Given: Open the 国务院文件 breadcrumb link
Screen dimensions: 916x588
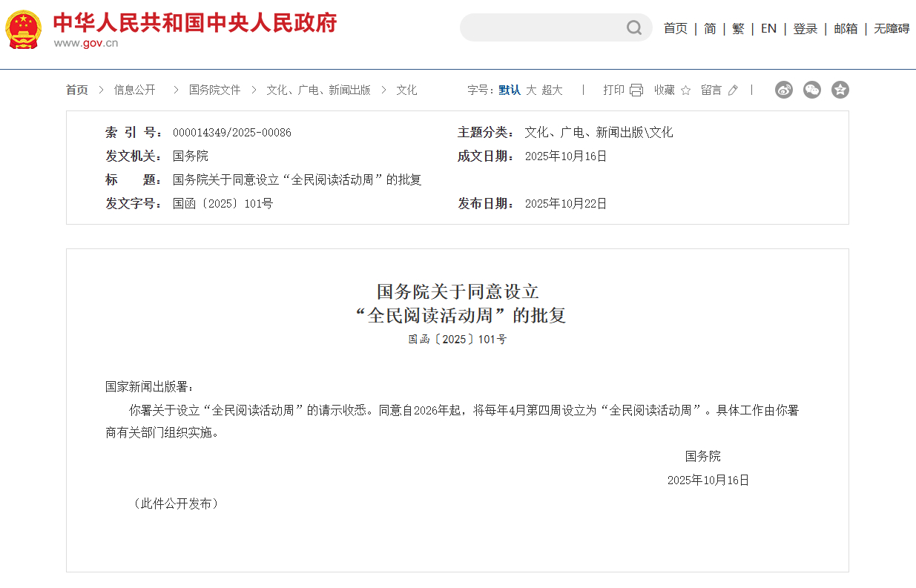Looking at the screenshot, I should click(215, 90).
